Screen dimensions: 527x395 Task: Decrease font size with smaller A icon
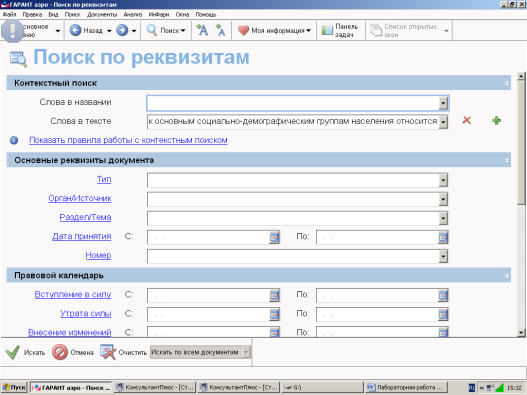(220, 30)
